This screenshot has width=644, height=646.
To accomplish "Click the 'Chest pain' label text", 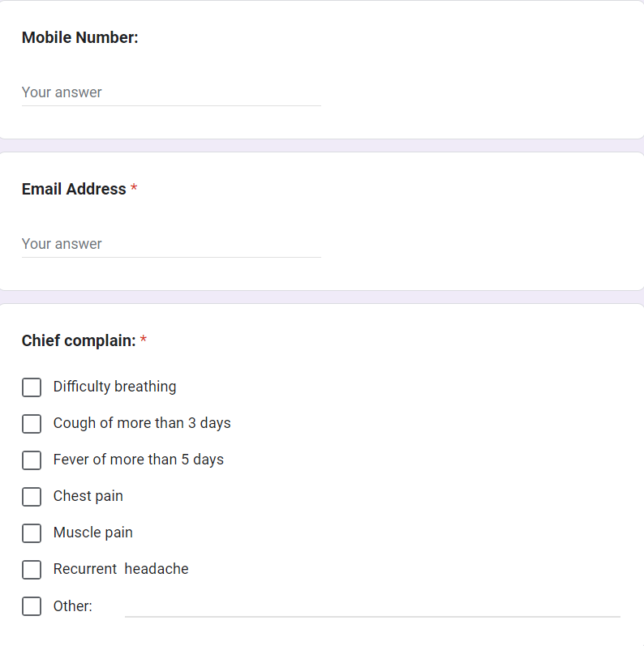I will click(88, 496).
